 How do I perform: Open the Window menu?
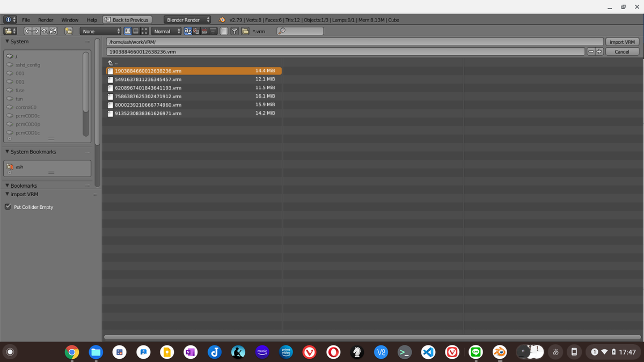pos(70,20)
